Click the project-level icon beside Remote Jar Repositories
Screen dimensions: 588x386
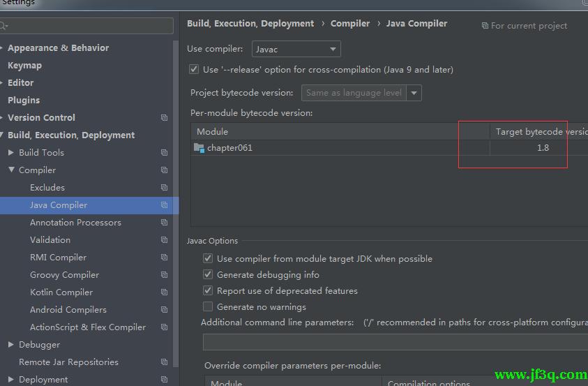pyautogui.click(x=164, y=362)
